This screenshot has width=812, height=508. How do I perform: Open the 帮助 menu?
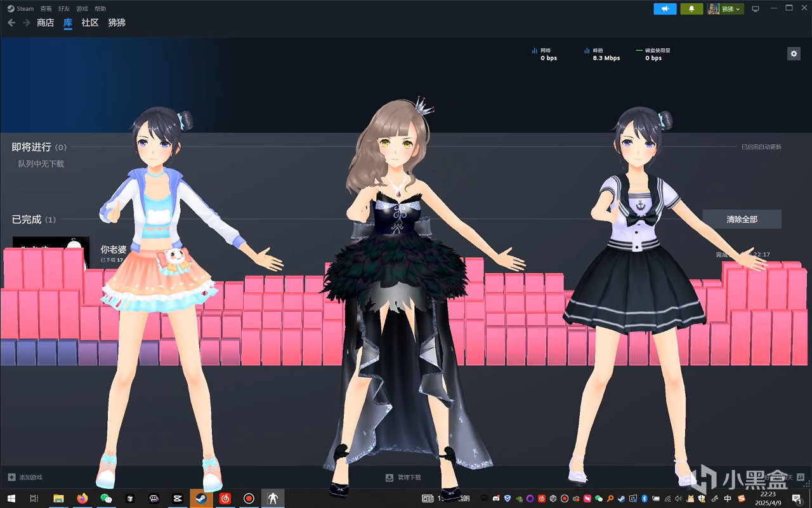point(100,9)
